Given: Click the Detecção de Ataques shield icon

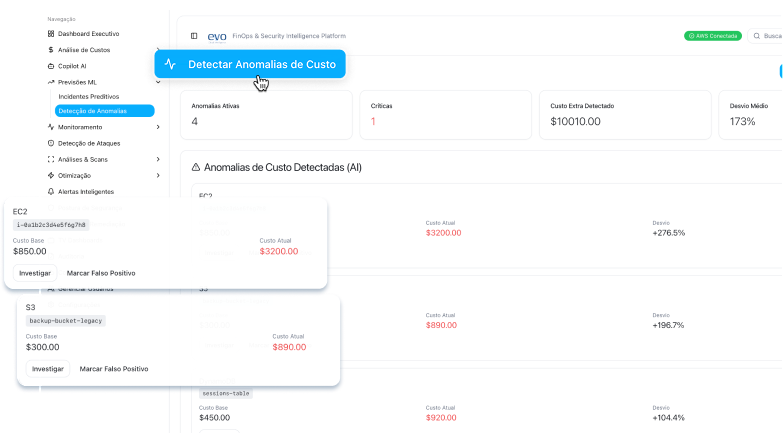Looking at the screenshot, I should coord(50,143).
